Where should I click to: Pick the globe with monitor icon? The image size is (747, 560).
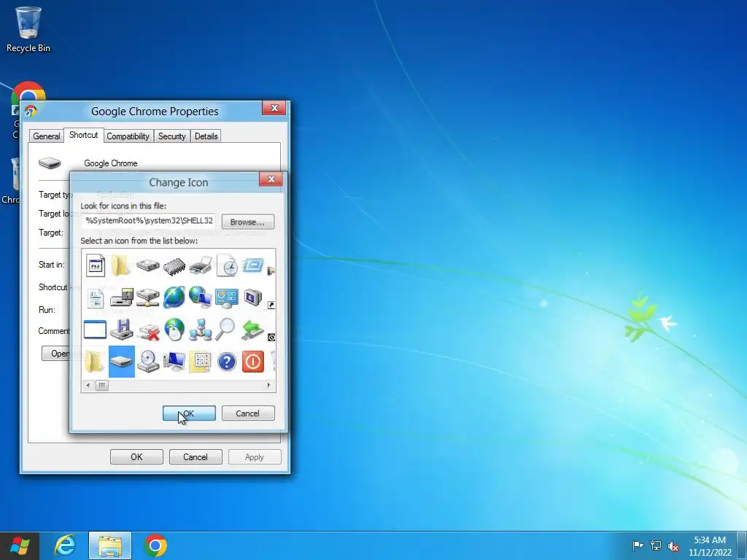[200, 297]
